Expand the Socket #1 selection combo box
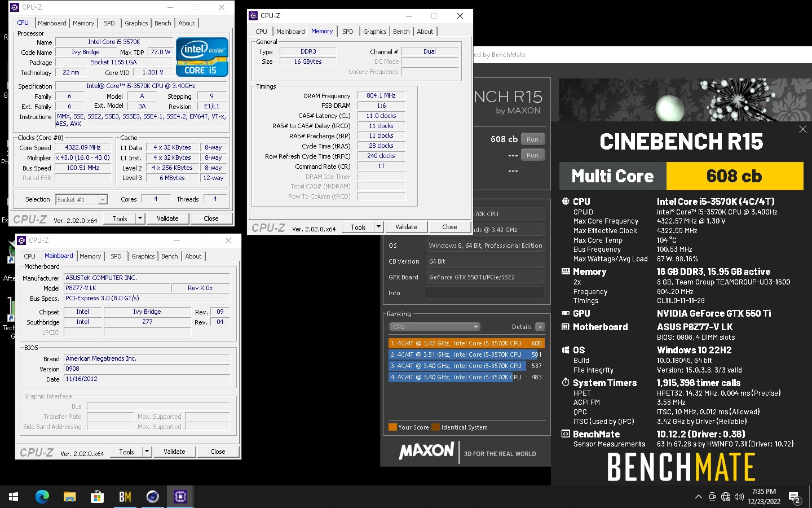The image size is (812, 508). pos(82,199)
